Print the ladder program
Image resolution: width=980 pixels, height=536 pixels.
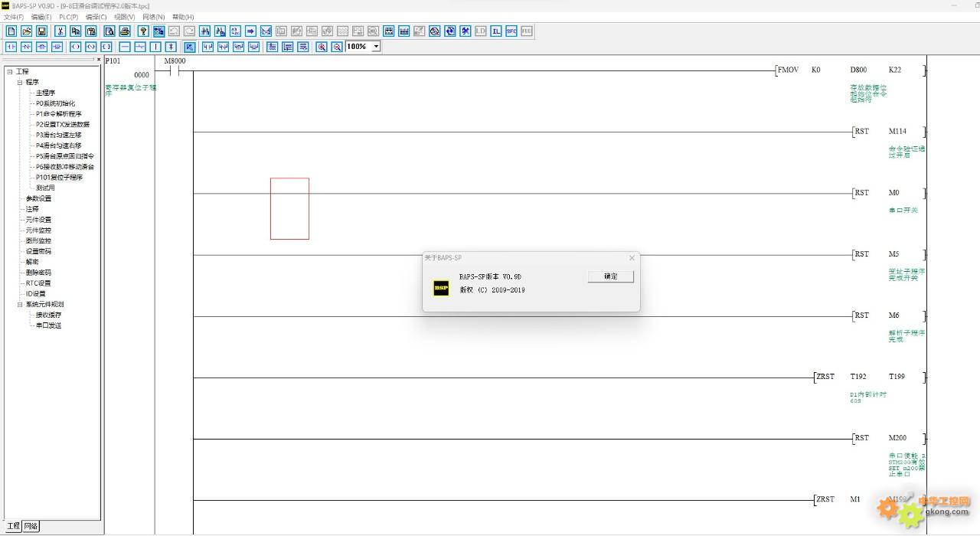(125, 31)
